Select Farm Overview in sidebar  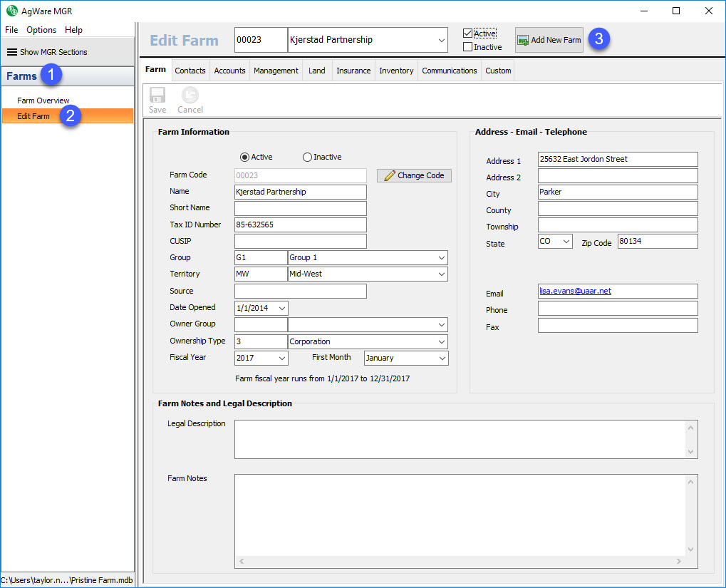pos(43,100)
